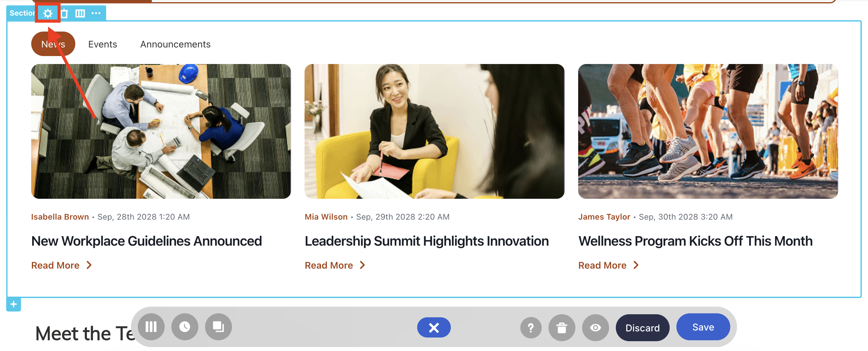Switch to the Announcements tab

(x=175, y=44)
